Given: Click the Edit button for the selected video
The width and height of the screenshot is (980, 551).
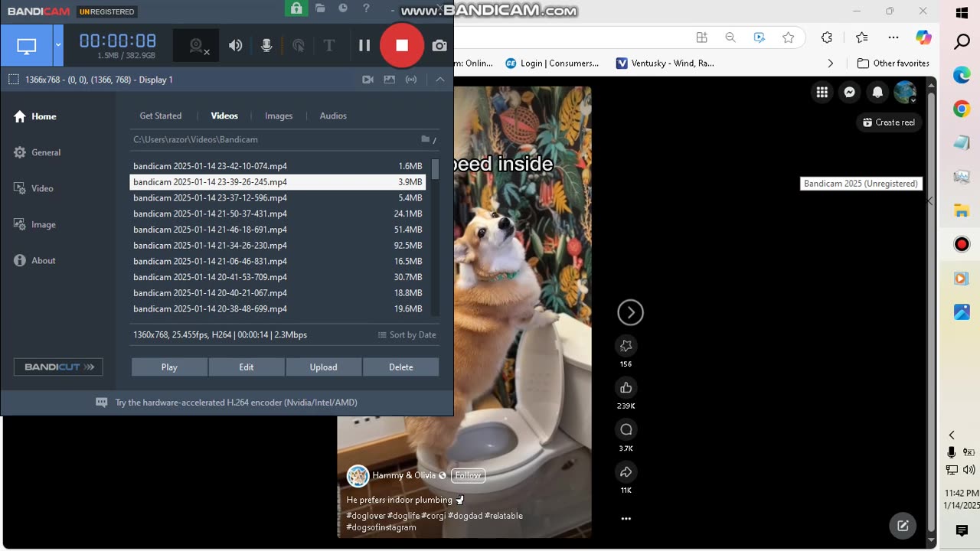Looking at the screenshot, I should coord(247,367).
